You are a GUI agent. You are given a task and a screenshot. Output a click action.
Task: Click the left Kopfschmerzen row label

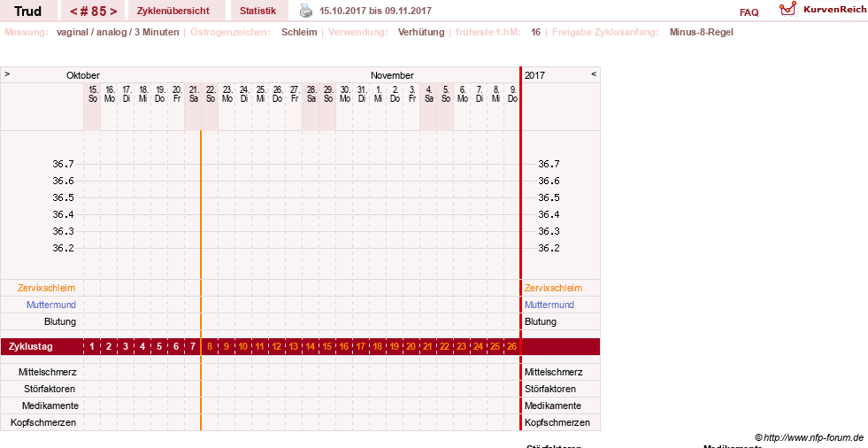43,422
